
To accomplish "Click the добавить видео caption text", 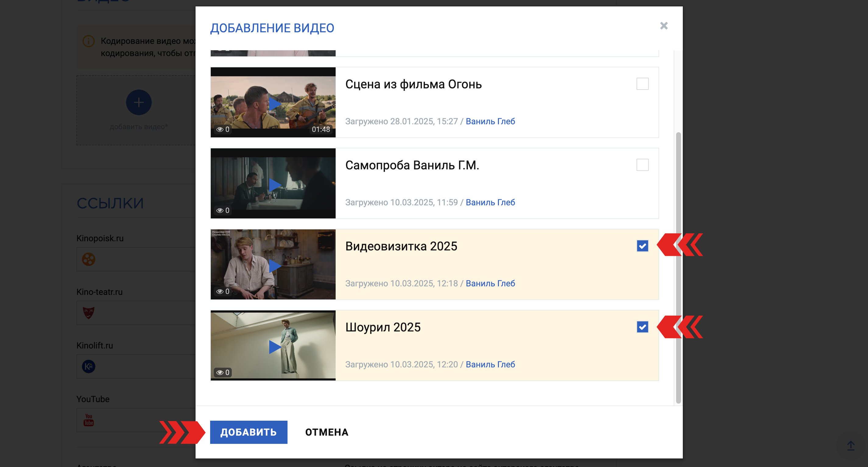I will 139,127.
